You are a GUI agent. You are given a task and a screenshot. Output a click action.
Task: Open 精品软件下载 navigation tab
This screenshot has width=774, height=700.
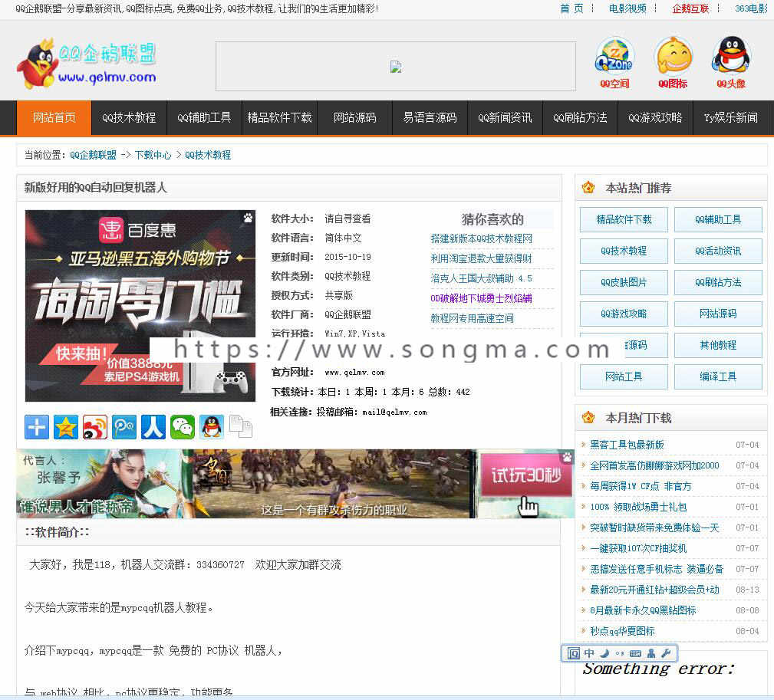279,117
